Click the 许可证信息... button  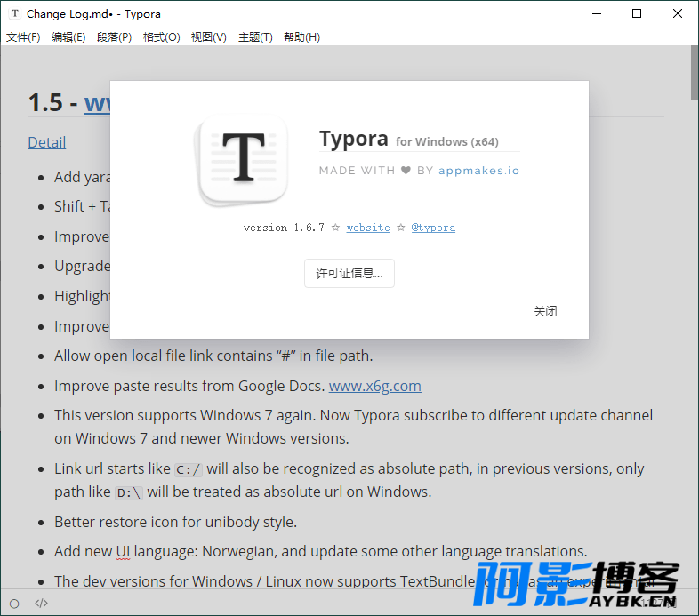coord(349,273)
